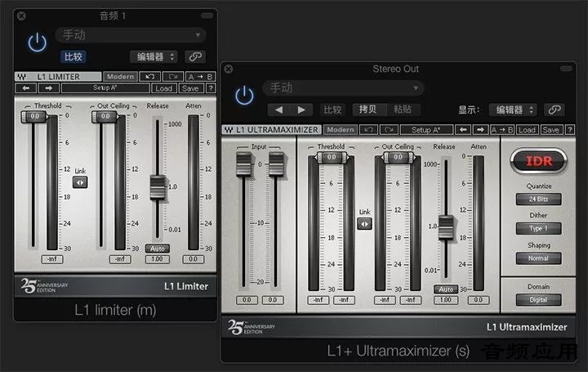
Task: Click Out Ceiling fader handle in L1 Ultramaximizer
Action: 399,158
